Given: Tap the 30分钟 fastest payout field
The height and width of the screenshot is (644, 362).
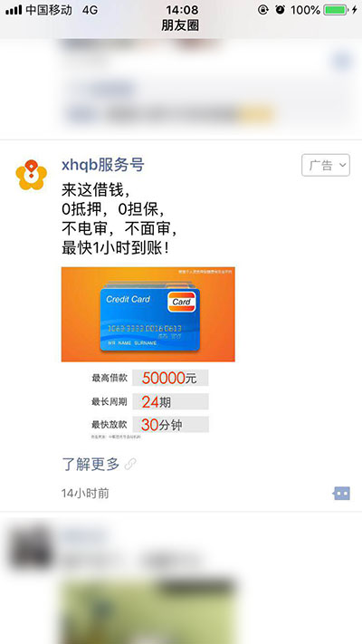Looking at the screenshot, I should coord(170,425).
